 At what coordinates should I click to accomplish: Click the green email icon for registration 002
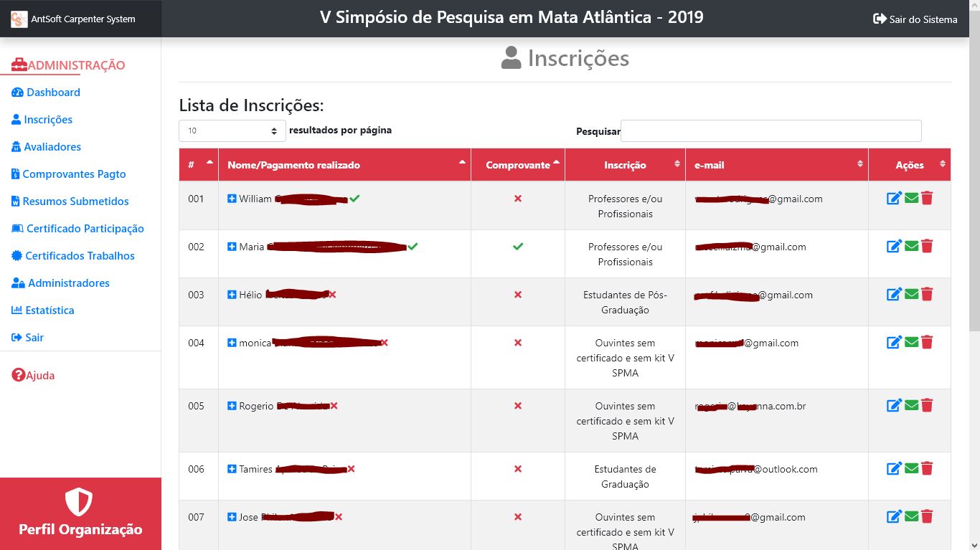(x=911, y=247)
